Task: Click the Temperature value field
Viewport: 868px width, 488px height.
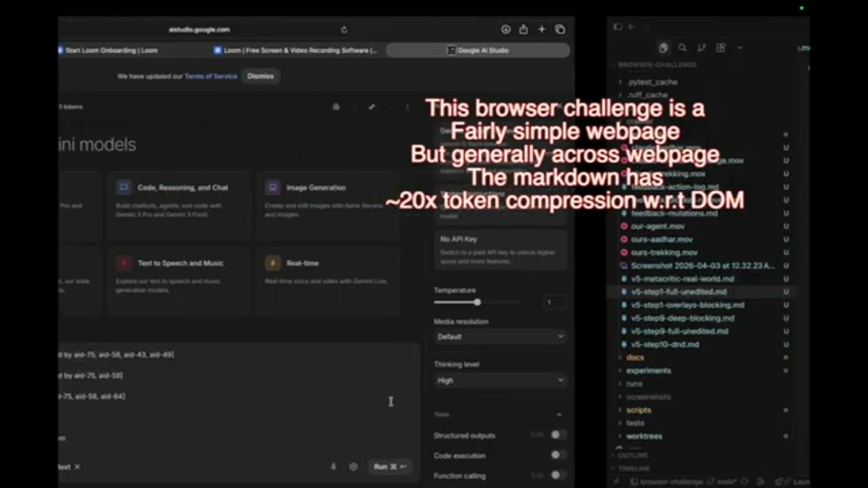Action: pyautogui.click(x=555, y=302)
